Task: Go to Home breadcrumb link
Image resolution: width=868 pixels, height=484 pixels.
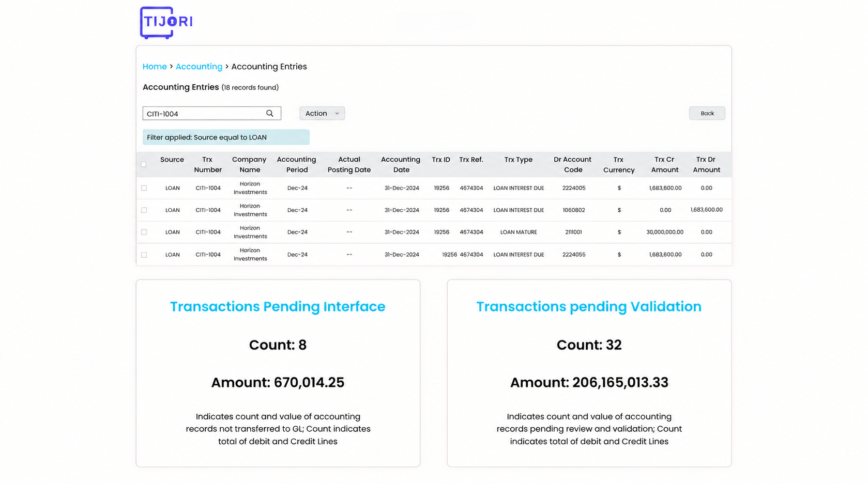Action: coord(155,67)
